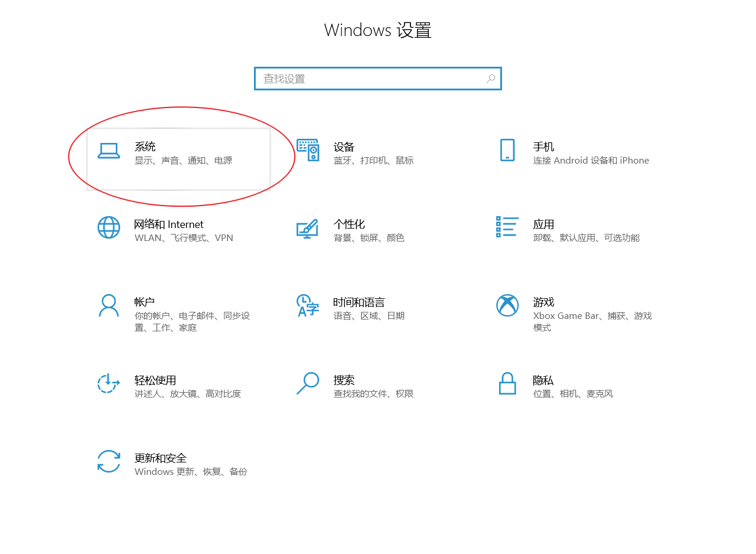Focus the 查找设置 search field
Image resolution: width=756 pixels, height=554 pixels.
coord(378,79)
